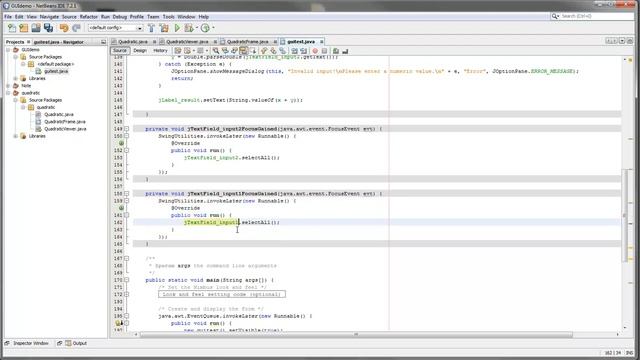Collapse the GUIdemo project node

[8, 50]
